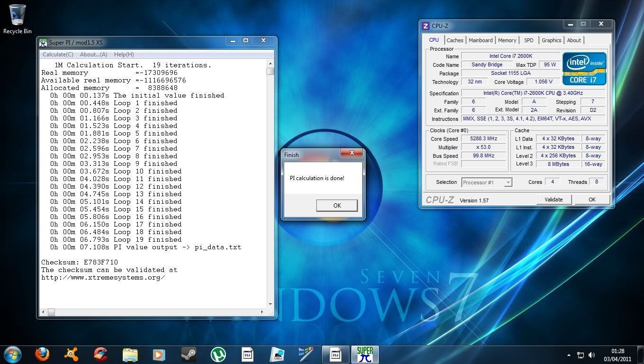Click the Validate button in CPU-Z
Viewport: 644px width, 364px height.
point(554,200)
